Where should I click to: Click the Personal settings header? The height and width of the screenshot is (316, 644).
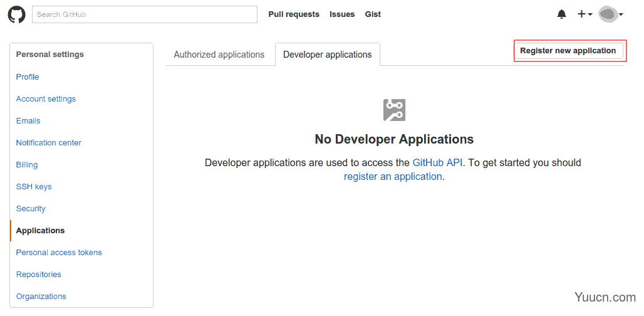click(x=49, y=55)
